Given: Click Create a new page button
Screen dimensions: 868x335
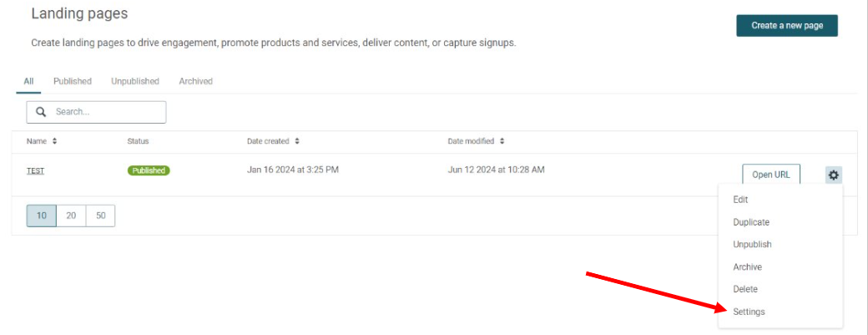Looking at the screenshot, I should (x=786, y=25).
